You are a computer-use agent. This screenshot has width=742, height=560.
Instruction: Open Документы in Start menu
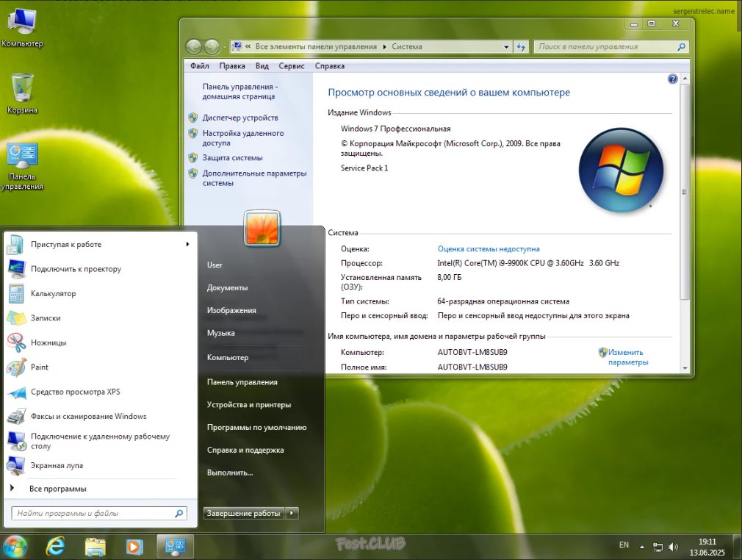[227, 288]
